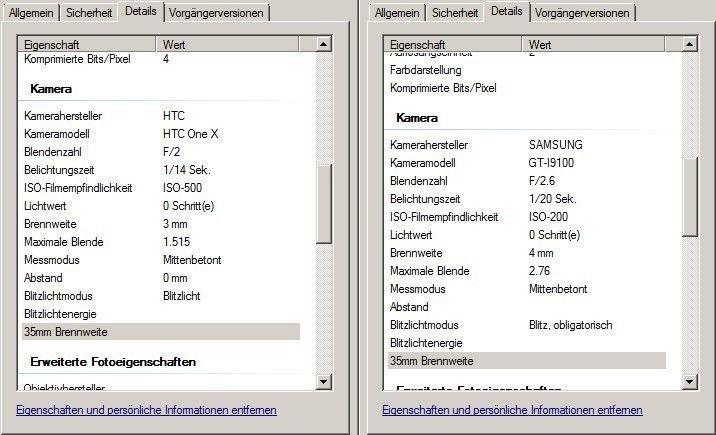This screenshot has height=435, width=716.
Task: Select the 'HTC One X' Kameramodell value
Action: coord(190,134)
